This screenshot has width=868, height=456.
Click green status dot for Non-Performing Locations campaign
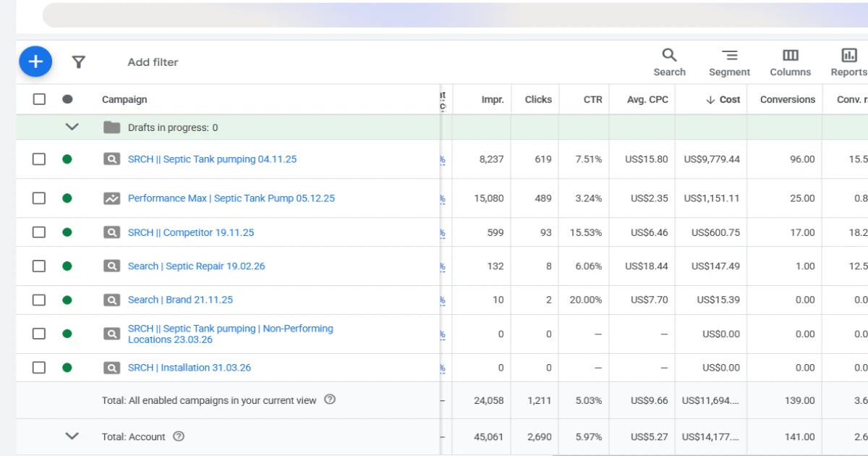pyautogui.click(x=67, y=334)
